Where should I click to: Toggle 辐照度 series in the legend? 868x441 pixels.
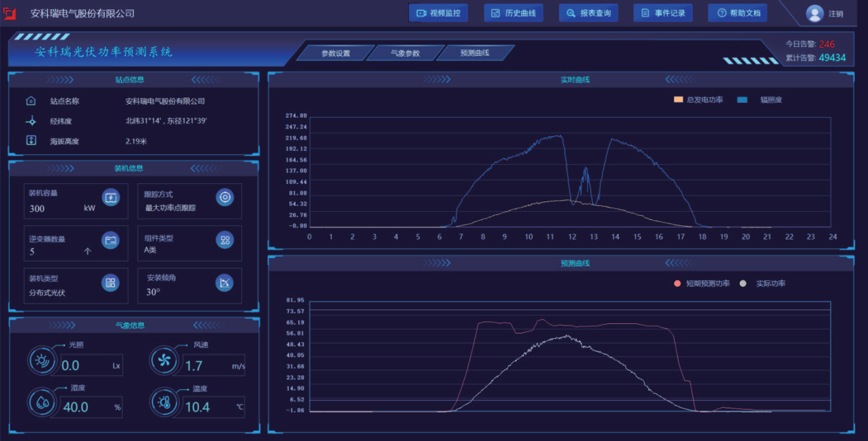(x=760, y=100)
